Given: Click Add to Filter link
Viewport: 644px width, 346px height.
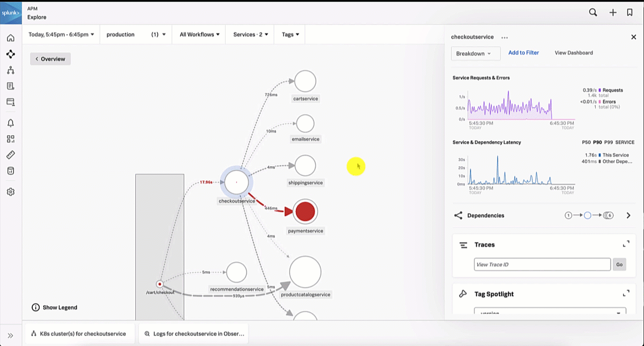Looking at the screenshot, I should click(x=523, y=53).
